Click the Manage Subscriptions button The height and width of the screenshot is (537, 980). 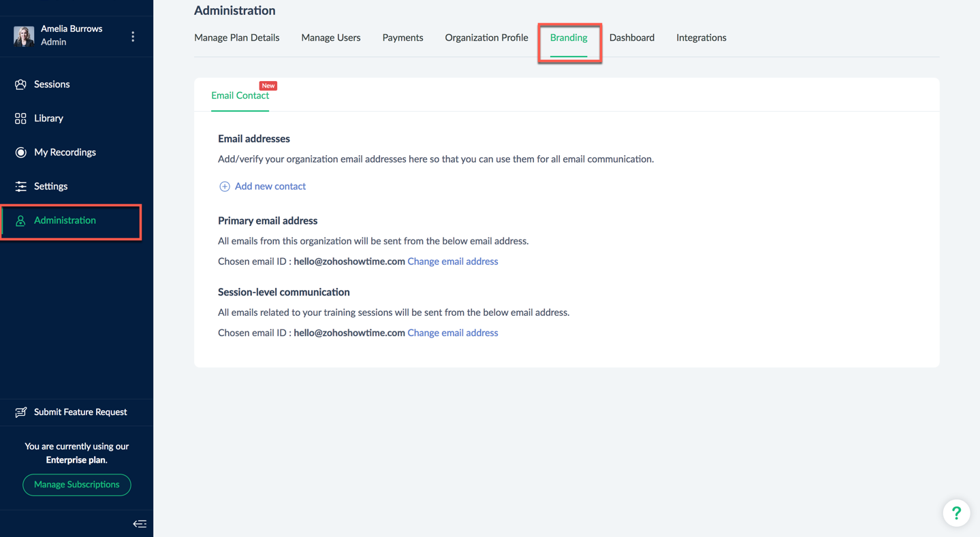[77, 485]
